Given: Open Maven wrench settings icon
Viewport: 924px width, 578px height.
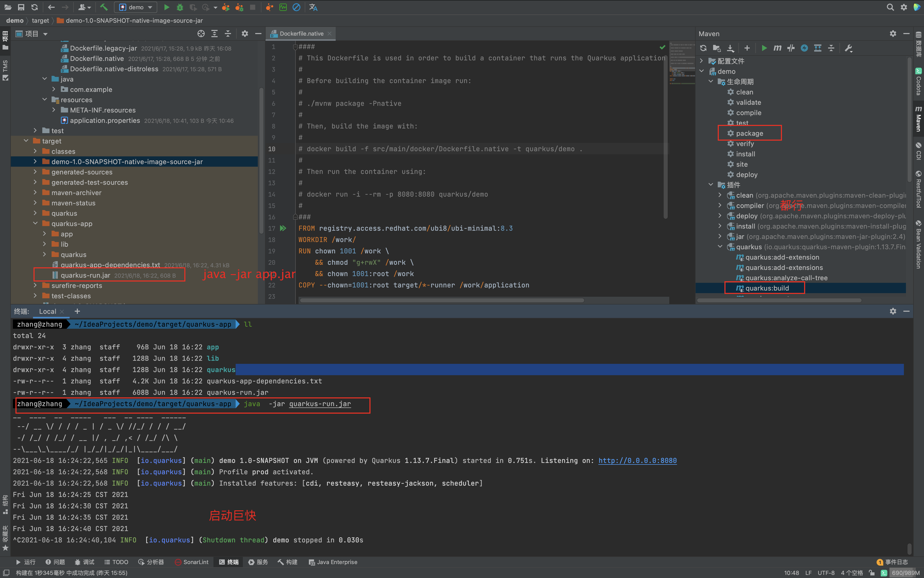Looking at the screenshot, I should pos(848,48).
